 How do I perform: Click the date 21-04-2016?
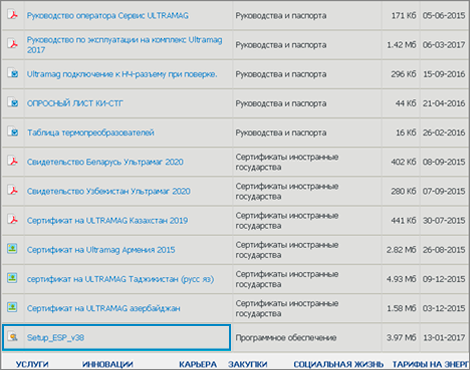pos(444,103)
